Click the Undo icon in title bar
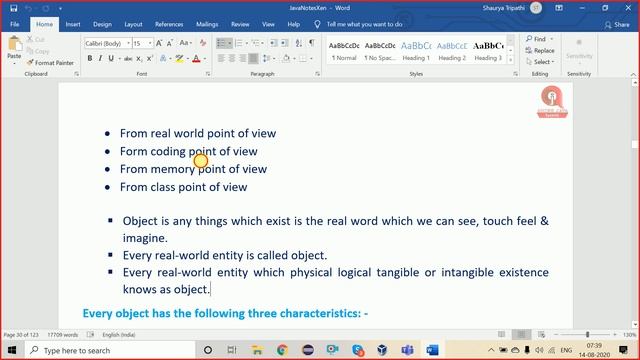The height and width of the screenshot is (360, 640). pyautogui.click(x=29, y=8)
